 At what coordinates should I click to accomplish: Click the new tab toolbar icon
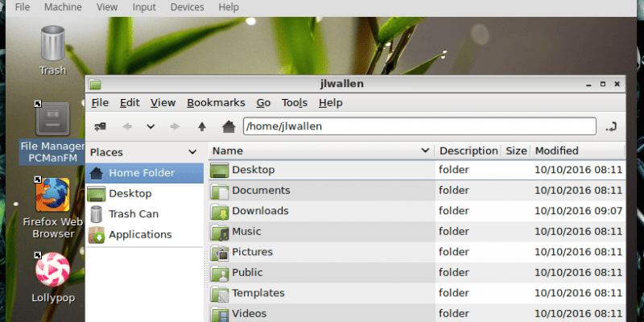coord(100,126)
